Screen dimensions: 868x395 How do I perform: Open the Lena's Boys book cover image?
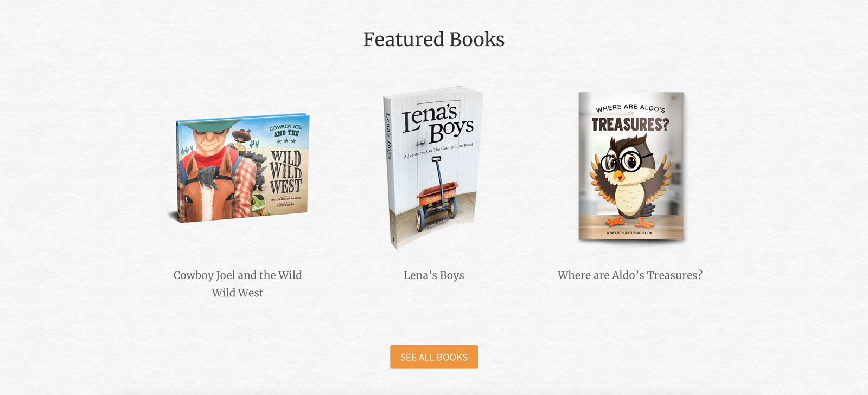pyautogui.click(x=433, y=168)
